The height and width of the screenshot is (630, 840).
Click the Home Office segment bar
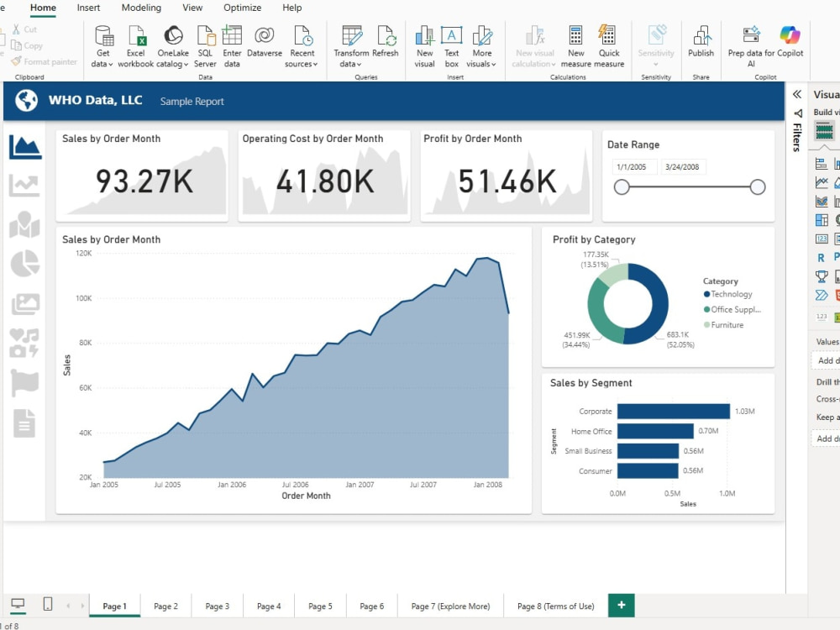click(655, 431)
